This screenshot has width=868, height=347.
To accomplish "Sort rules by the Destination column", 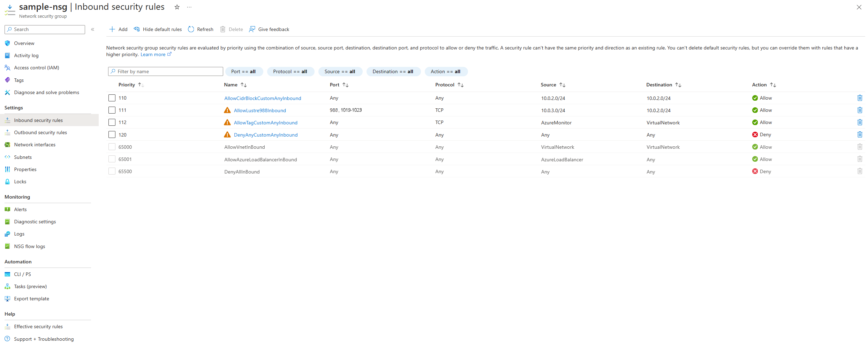I will pos(664,85).
